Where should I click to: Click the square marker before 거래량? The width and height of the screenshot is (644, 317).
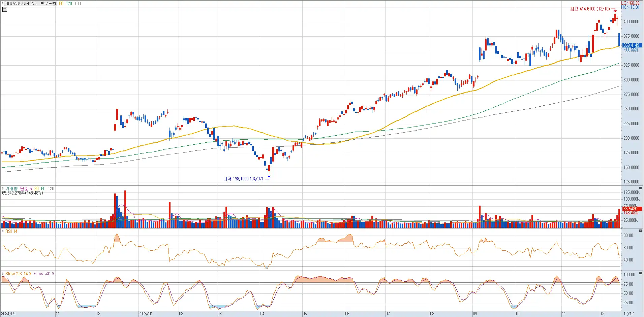3,188
